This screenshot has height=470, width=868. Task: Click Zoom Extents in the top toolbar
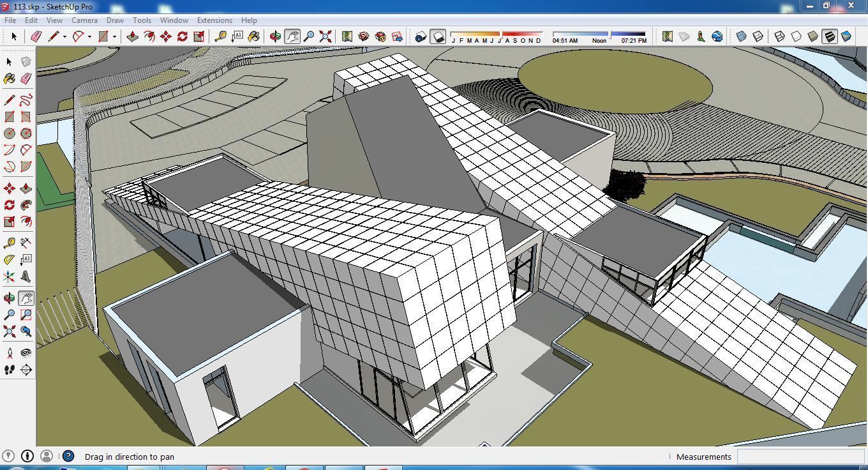(x=325, y=36)
